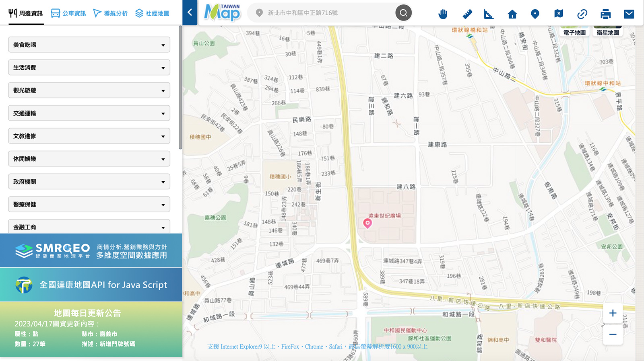Click the home icon in toolbar
644x361 pixels.
pos(512,14)
